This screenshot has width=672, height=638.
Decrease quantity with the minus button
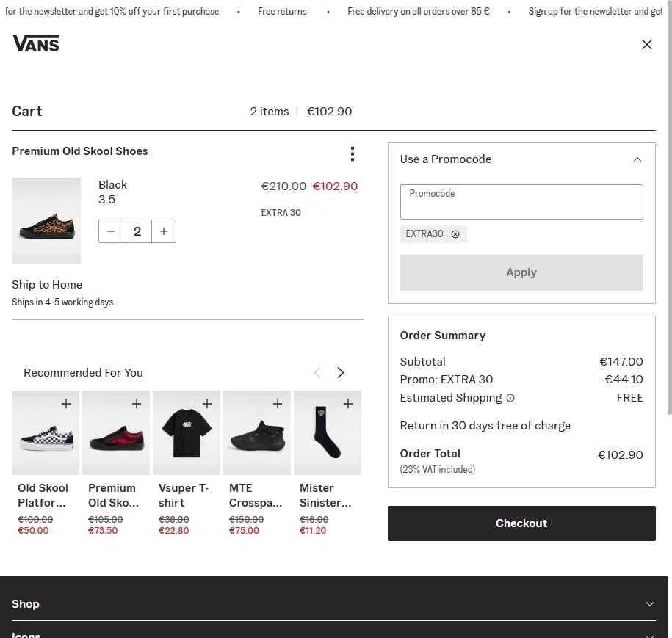pos(111,231)
